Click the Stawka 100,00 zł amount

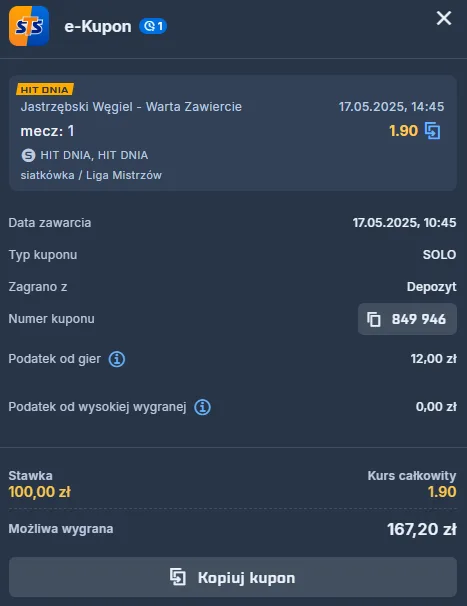39,492
